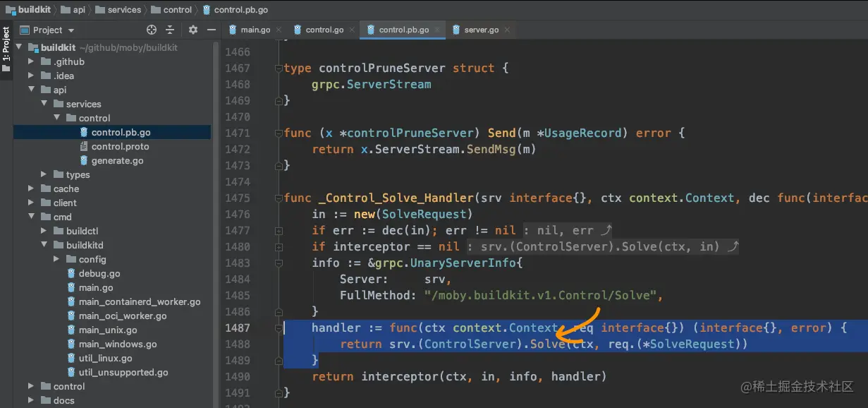
Task: Expand the .github folder arrow
Action: pyautogui.click(x=31, y=62)
